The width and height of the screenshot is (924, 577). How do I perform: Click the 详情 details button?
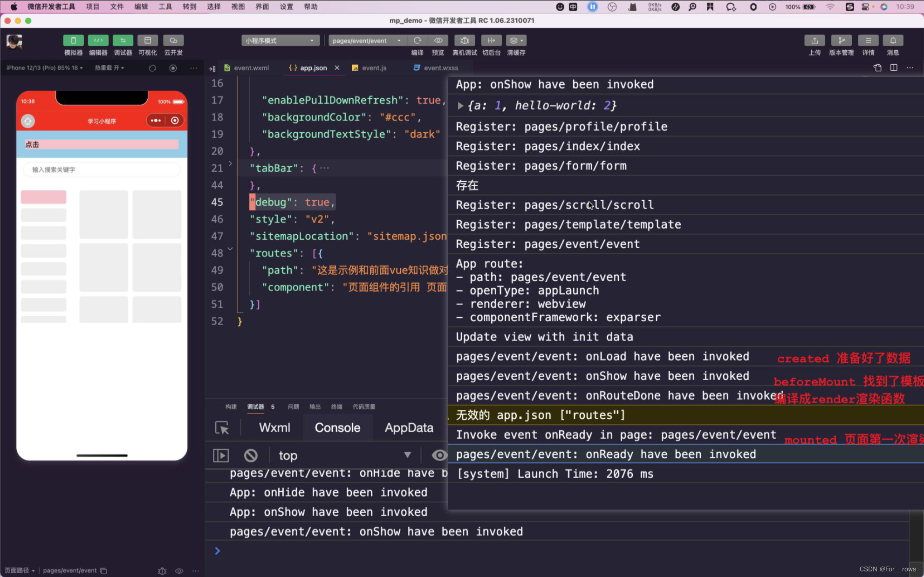868,41
